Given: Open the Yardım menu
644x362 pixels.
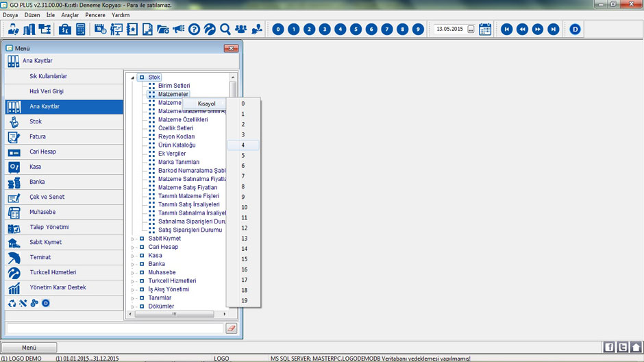Looking at the screenshot, I should 121,15.
